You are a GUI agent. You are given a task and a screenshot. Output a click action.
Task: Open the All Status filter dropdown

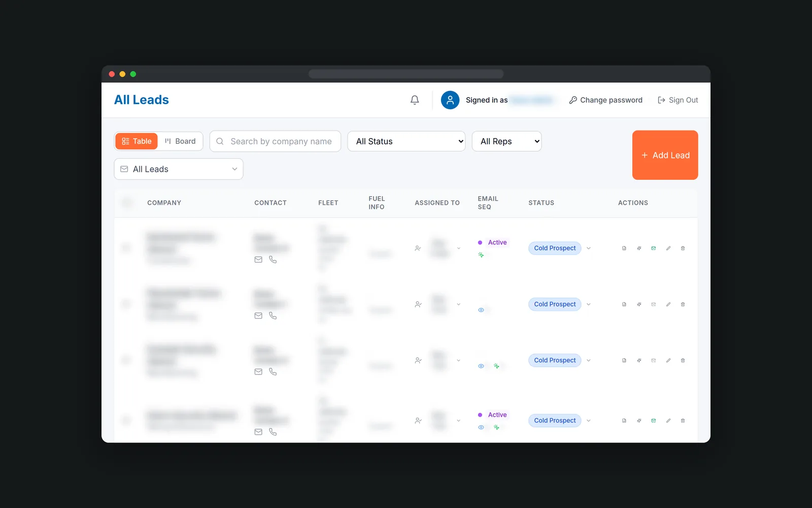pos(407,141)
